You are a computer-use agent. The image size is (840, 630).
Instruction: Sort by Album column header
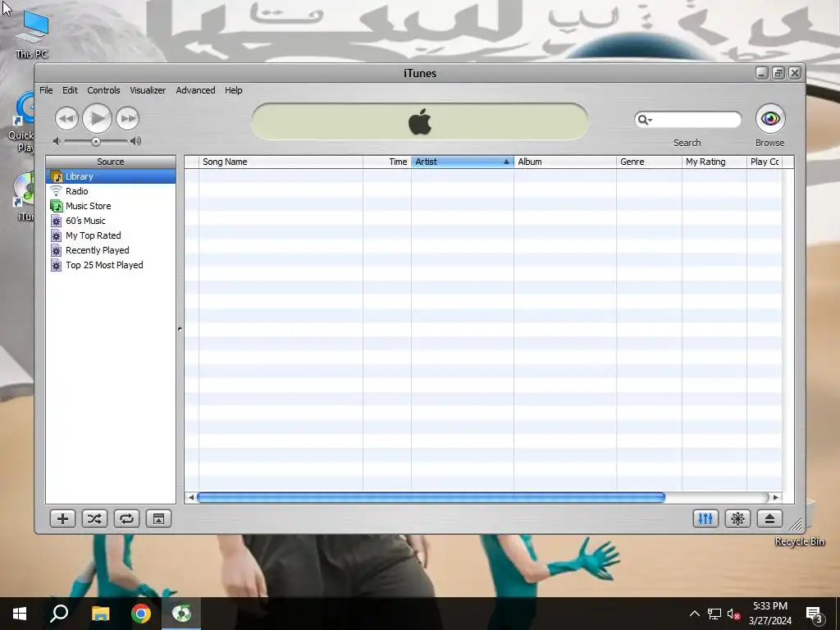(565, 162)
